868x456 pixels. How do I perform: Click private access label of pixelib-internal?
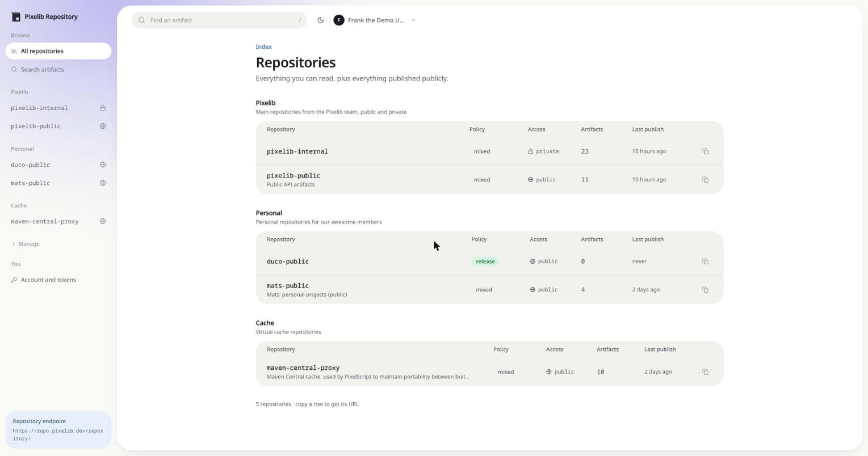[x=547, y=151]
